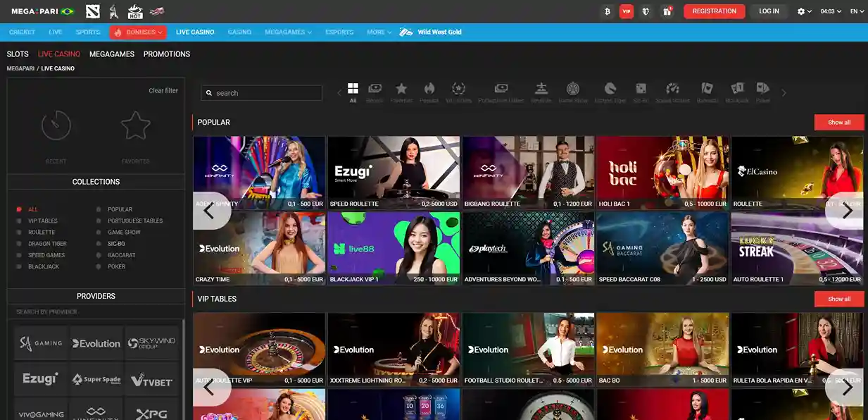
Task: Click the game search input field
Action: click(262, 93)
